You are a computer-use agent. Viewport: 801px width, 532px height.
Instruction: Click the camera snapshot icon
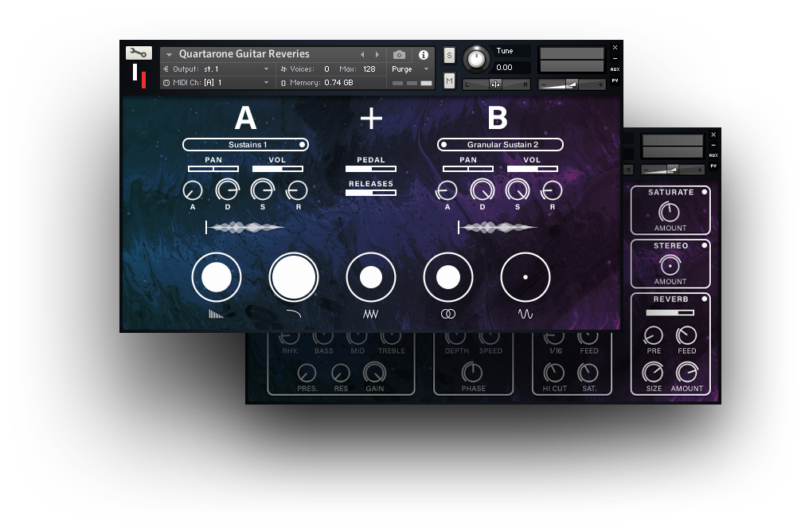pyautogui.click(x=399, y=55)
